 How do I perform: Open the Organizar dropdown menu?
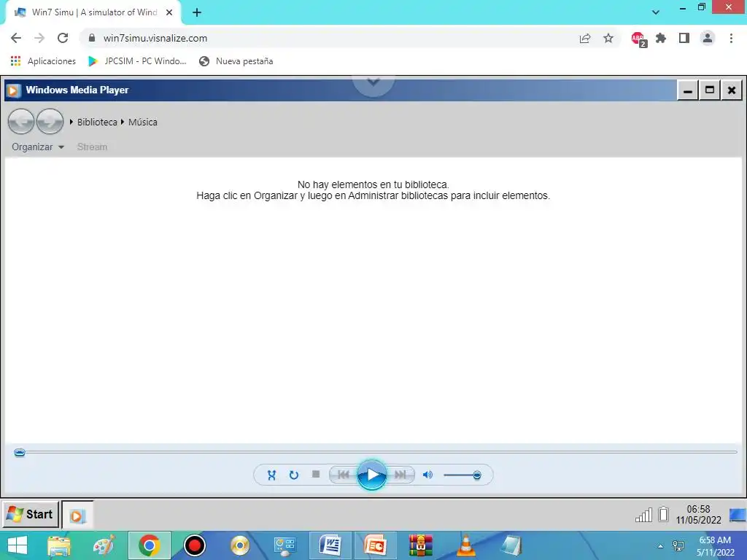pos(38,147)
